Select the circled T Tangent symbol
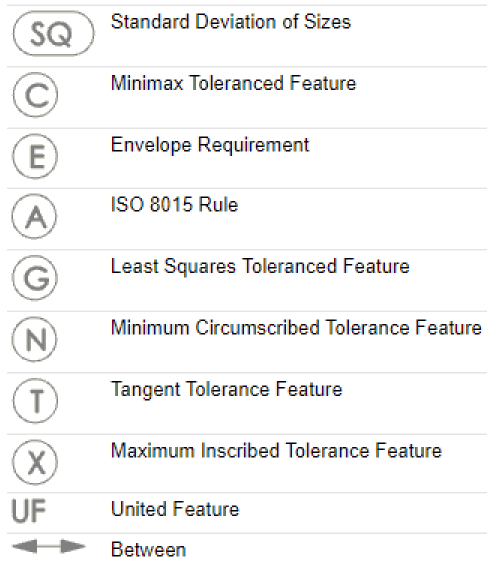 [x=35, y=401]
